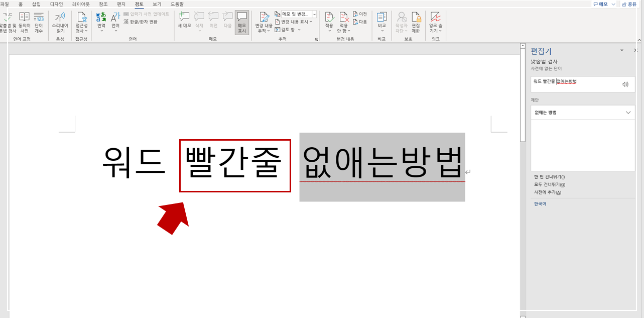The height and width of the screenshot is (318, 644).
Task: Open the 번역 translate menu
Action: [101, 23]
